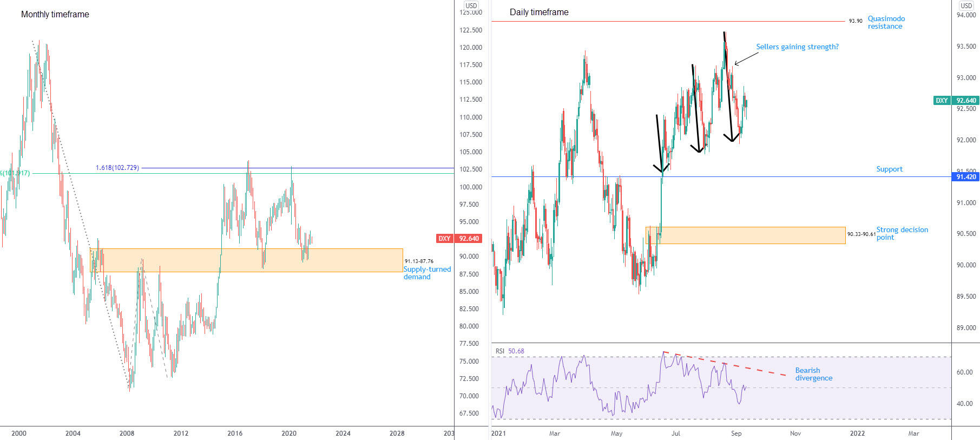980x440 pixels.
Task: Click the Monthly timeframe heading
Action: click(x=55, y=15)
